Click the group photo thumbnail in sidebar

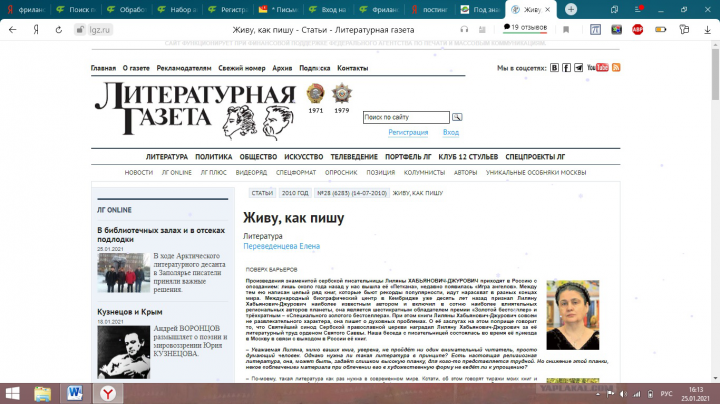(124, 273)
